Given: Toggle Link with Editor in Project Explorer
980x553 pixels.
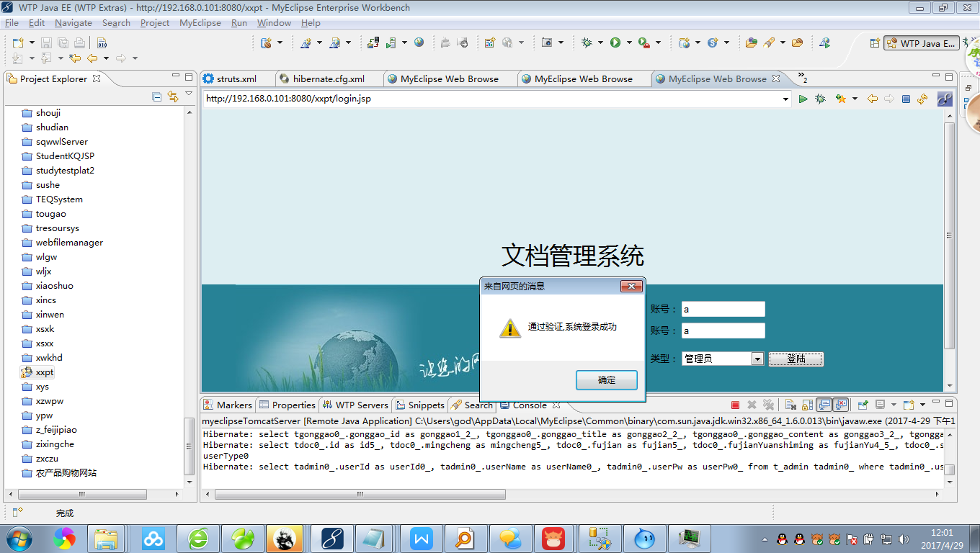Looking at the screenshot, I should (173, 96).
